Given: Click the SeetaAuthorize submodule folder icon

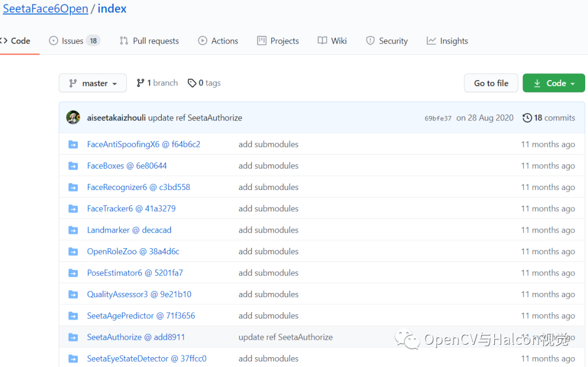Looking at the screenshot, I should 73,337.
